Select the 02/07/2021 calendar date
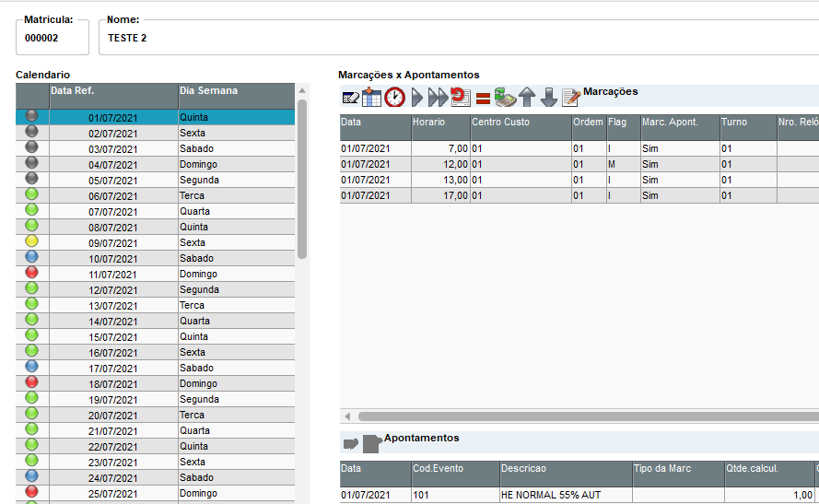 coord(114,134)
